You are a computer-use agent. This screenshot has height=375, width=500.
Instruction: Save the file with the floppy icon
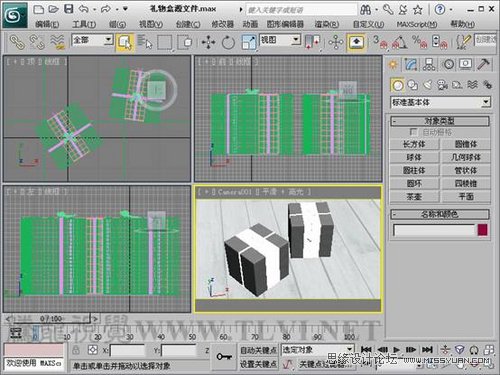click(68, 9)
